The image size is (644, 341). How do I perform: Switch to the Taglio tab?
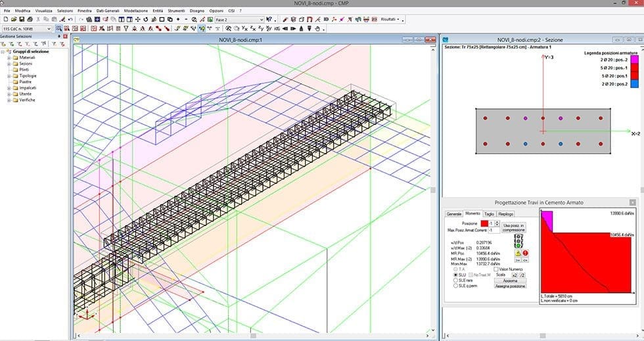click(x=489, y=214)
